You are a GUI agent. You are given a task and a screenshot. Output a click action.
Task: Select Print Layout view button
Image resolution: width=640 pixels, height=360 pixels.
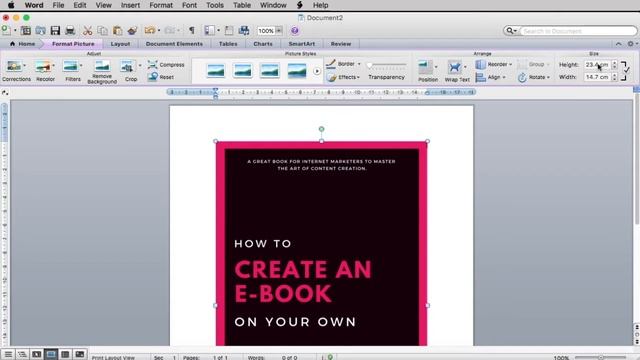51,354
